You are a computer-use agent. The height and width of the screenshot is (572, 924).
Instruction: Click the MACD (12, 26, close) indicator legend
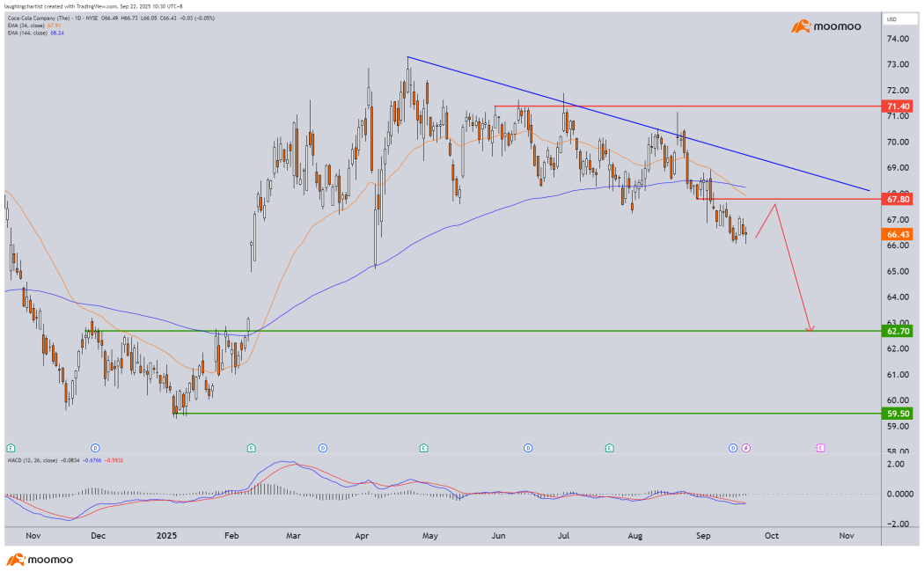tap(33, 460)
